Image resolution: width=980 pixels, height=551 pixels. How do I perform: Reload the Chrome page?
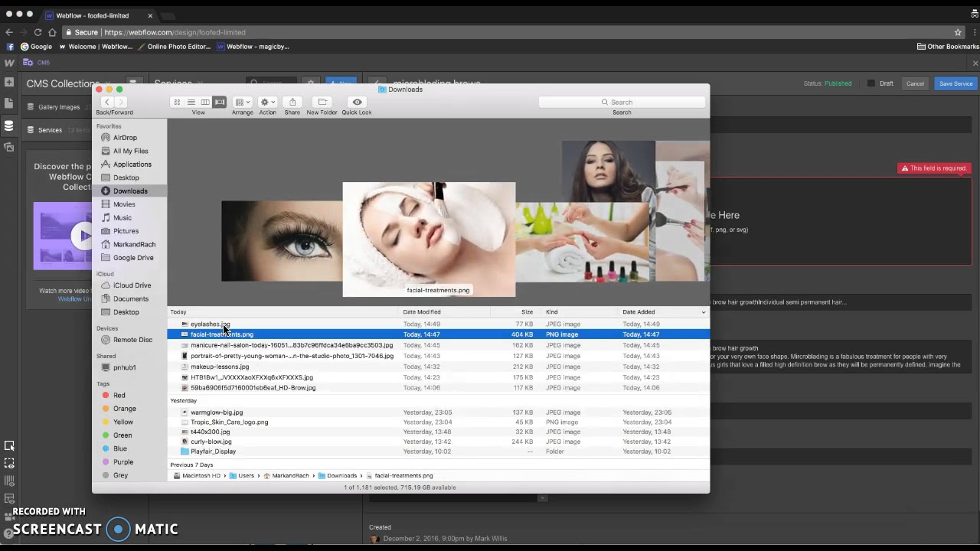click(38, 32)
